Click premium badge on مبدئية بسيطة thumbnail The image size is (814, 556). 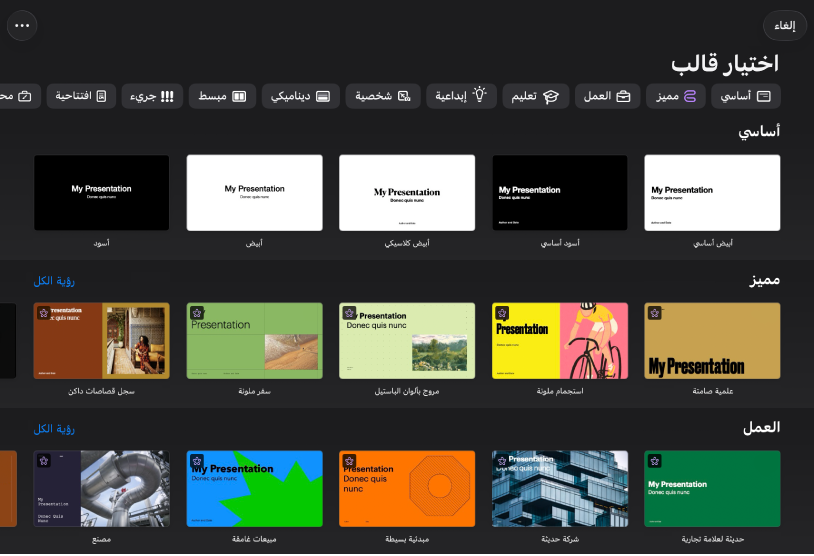[349, 461]
